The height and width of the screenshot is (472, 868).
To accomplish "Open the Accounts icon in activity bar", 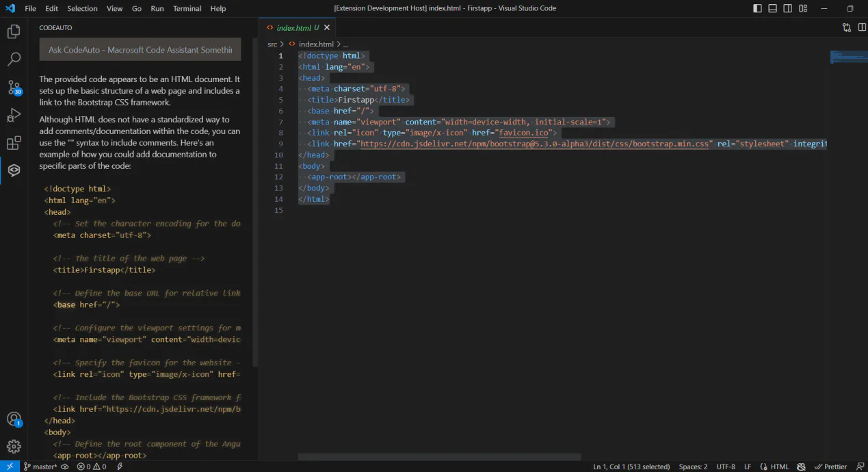I will click(14, 419).
